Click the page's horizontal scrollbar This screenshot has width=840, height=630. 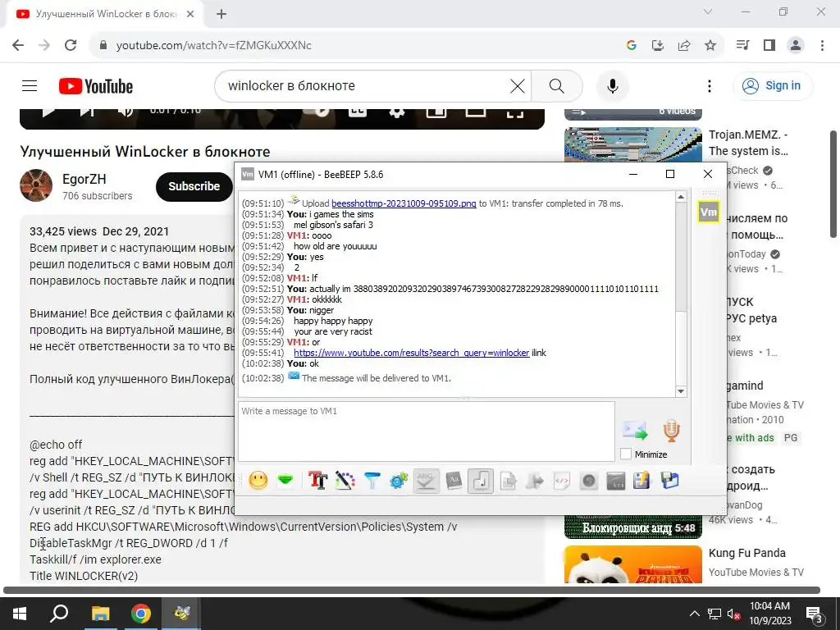point(412,591)
